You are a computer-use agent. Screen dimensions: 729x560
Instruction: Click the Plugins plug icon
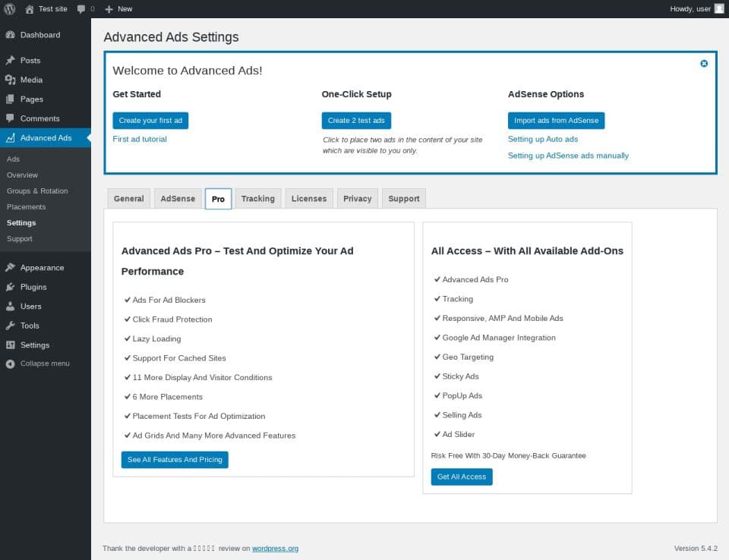[10, 287]
